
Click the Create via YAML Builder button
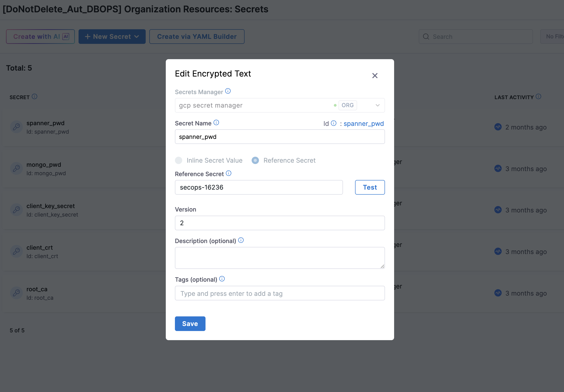point(197,37)
